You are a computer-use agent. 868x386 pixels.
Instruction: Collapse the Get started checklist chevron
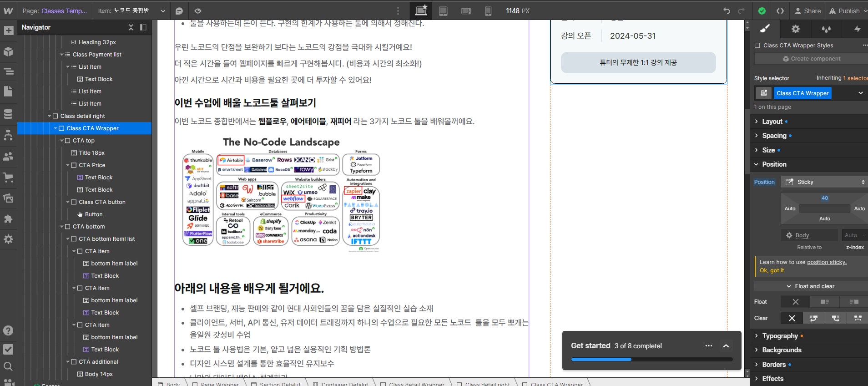(x=726, y=346)
